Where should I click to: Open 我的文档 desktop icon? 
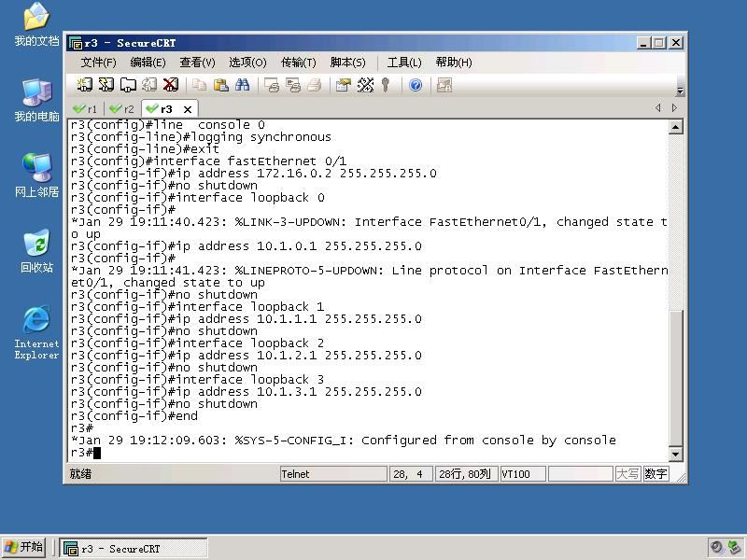tap(36, 25)
